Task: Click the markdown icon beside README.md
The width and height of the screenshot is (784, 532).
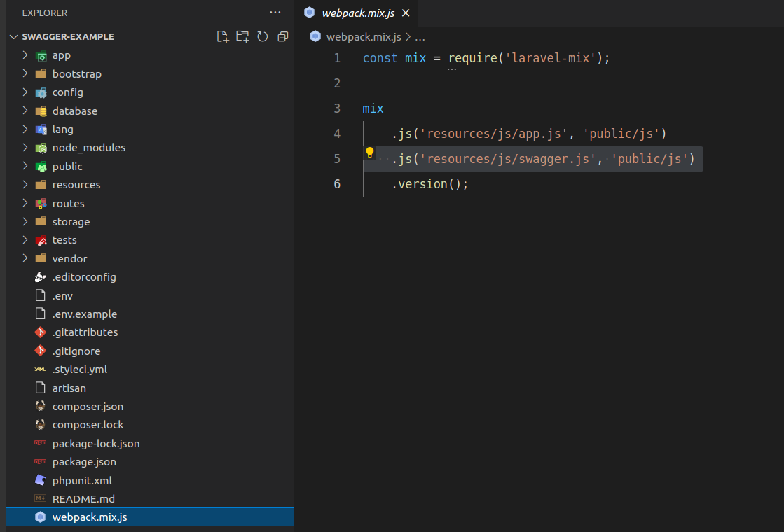Action: coord(41,498)
